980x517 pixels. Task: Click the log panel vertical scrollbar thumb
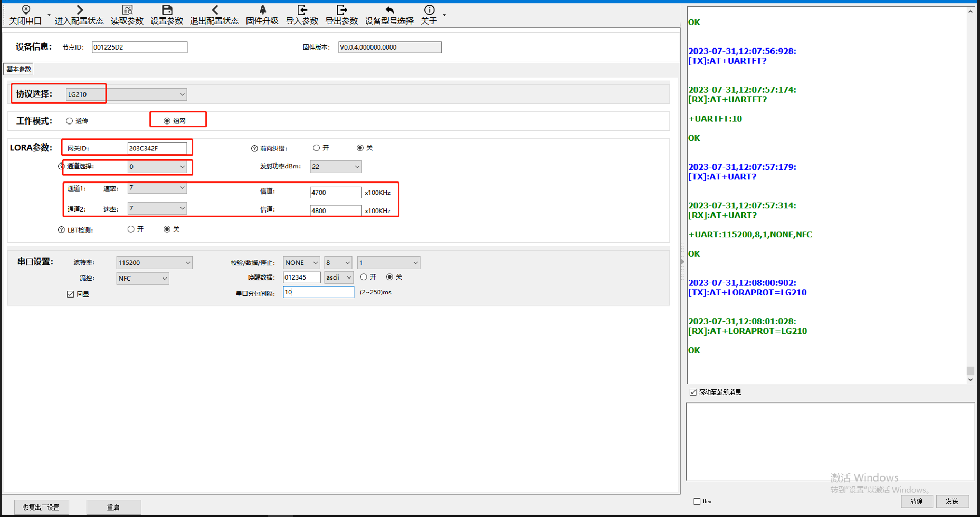[970, 370]
